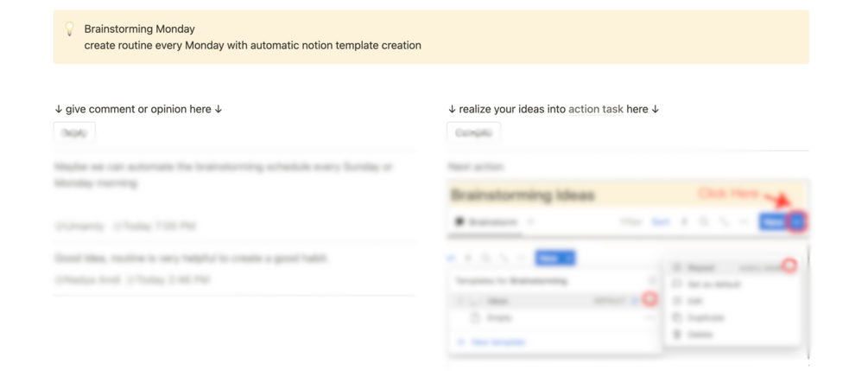The width and height of the screenshot is (868, 371).
Task: Open the dropdown arrow on the lower New button
Action: coord(568,258)
